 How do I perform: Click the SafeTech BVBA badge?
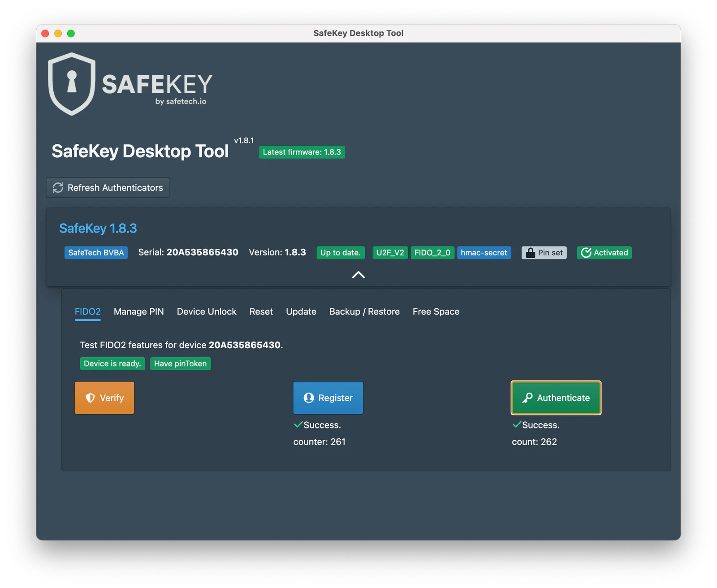(96, 253)
